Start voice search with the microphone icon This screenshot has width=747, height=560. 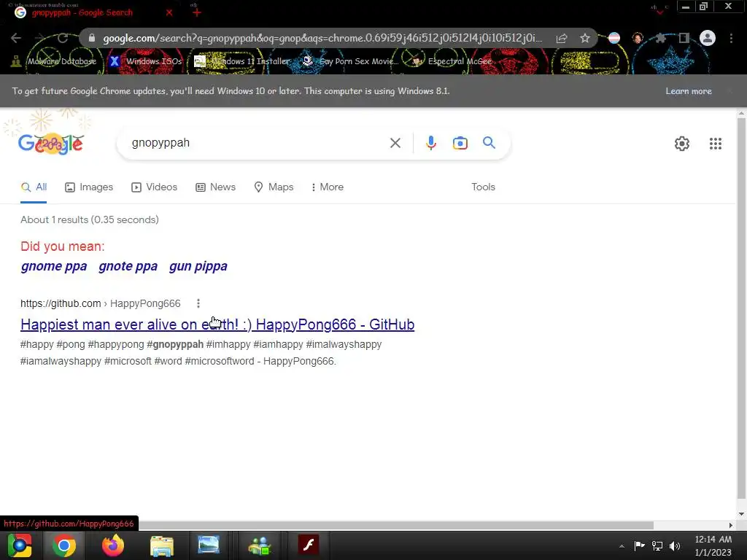click(431, 143)
